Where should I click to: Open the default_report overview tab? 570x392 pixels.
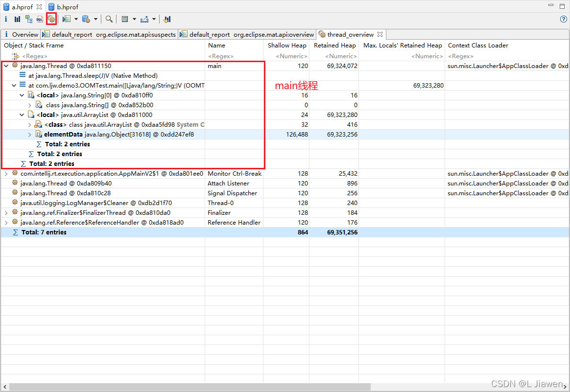(247, 35)
